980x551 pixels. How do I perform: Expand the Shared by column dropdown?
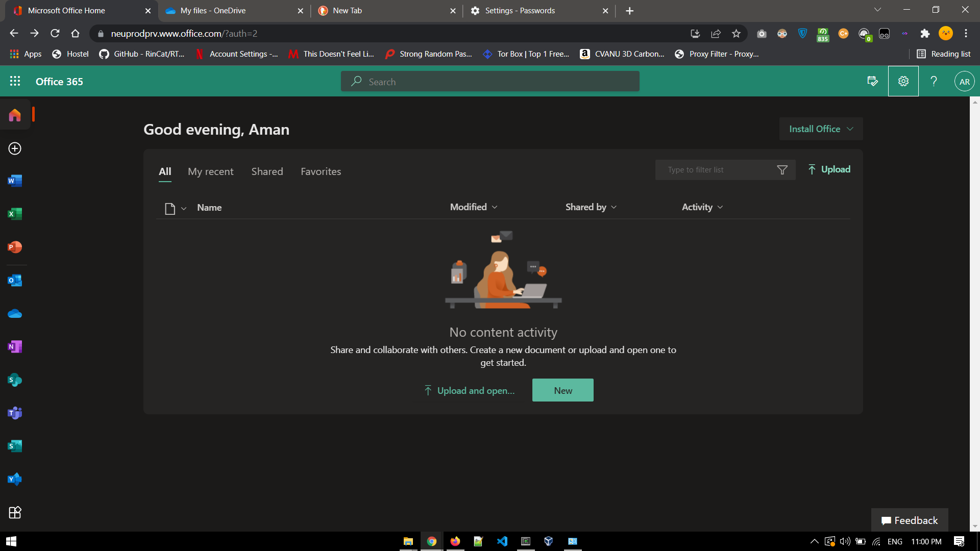591,207
